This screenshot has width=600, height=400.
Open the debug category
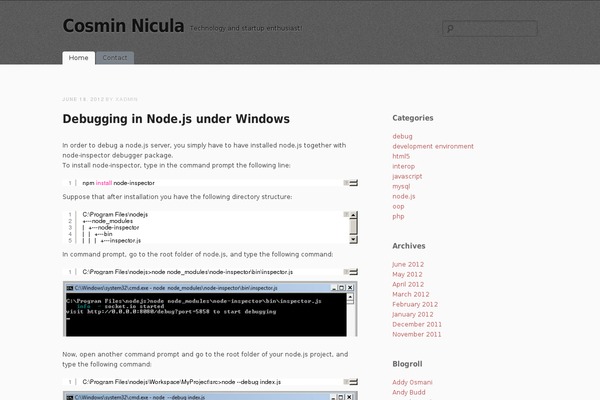tap(402, 136)
